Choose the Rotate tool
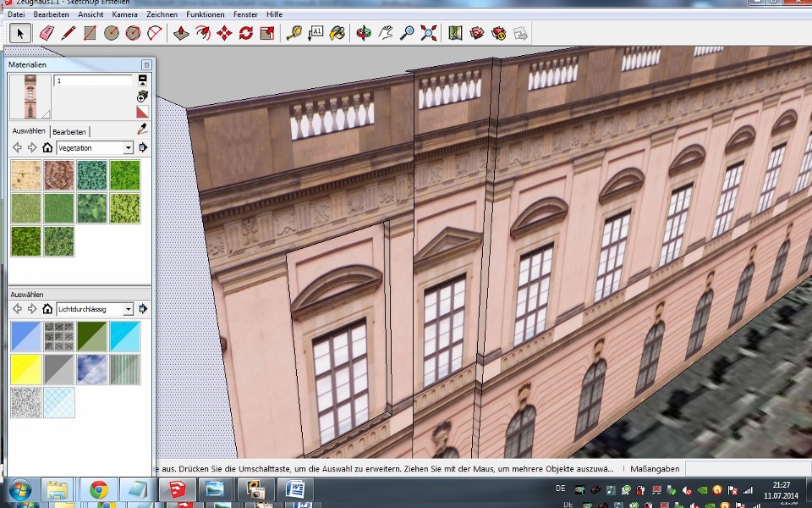 tap(246, 33)
